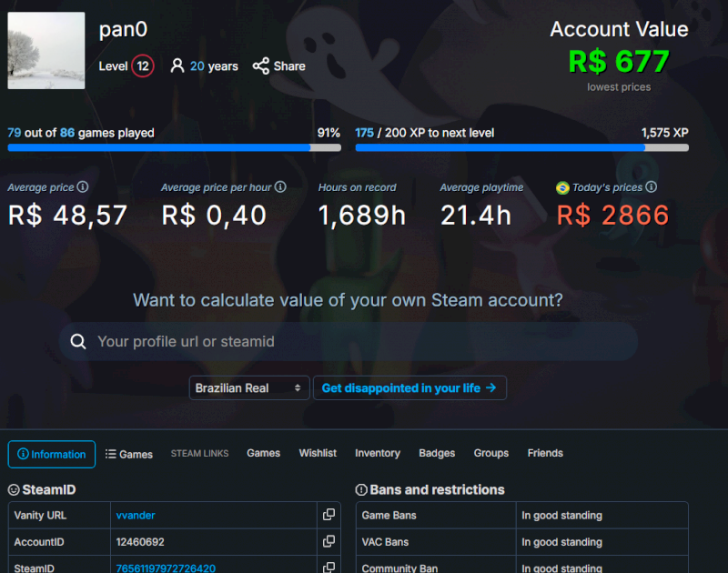Click the games played progress bar
Viewport: 728px width, 573px height.
click(174, 147)
